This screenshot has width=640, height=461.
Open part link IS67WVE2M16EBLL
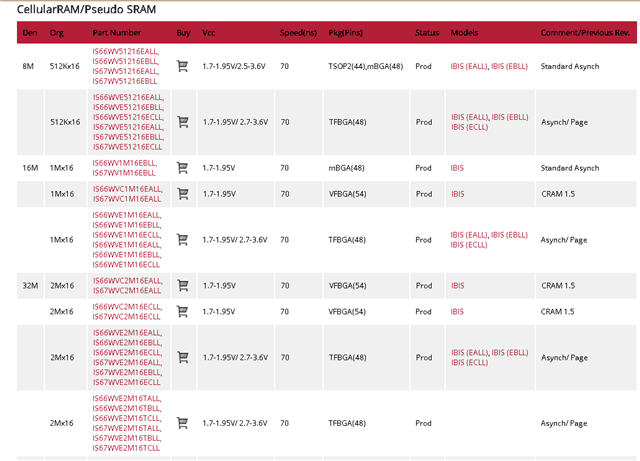tap(127, 372)
